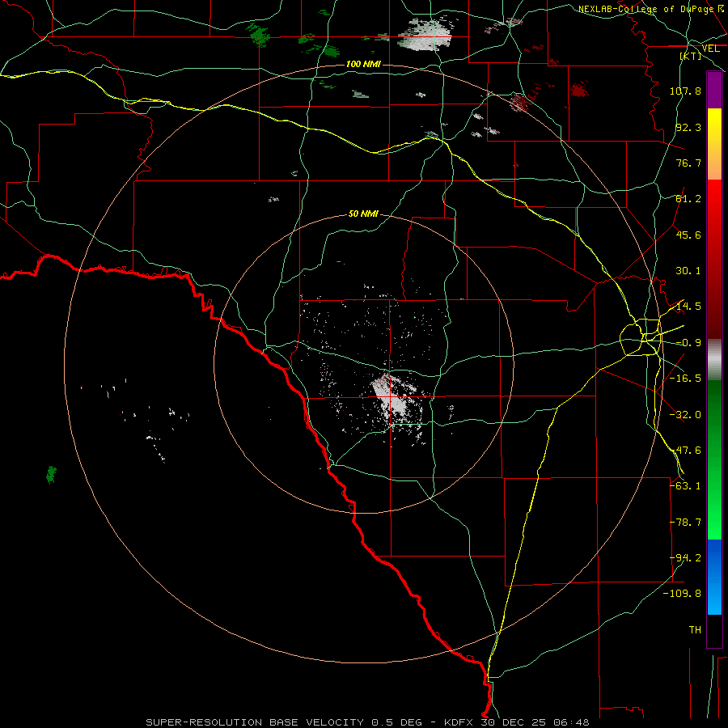This screenshot has width=728, height=728.
Task: Click the -63.1 legend value
Action: (x=685, y=486)
